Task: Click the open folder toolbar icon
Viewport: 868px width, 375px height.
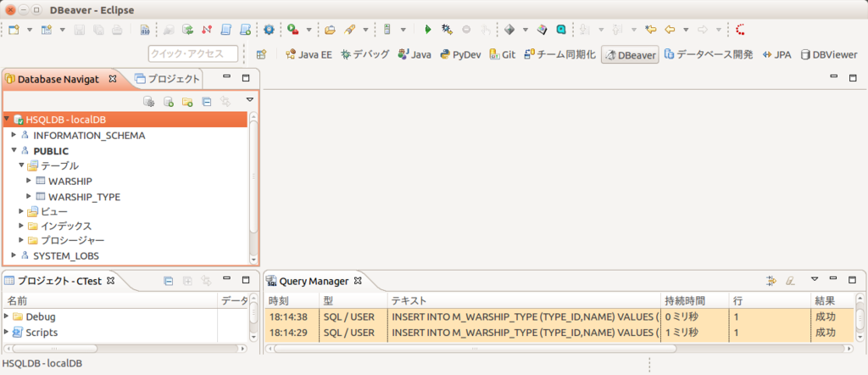Action: [x=331, y=30]
